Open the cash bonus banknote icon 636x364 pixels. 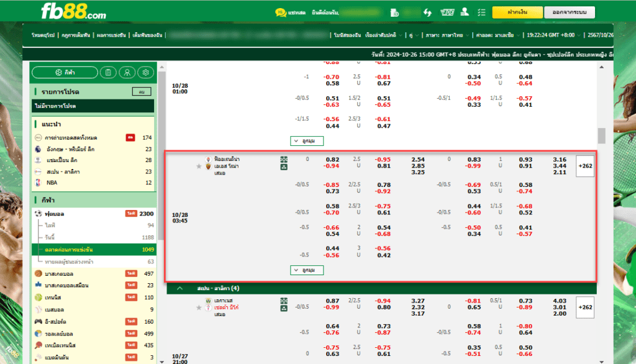coord(447,12)
